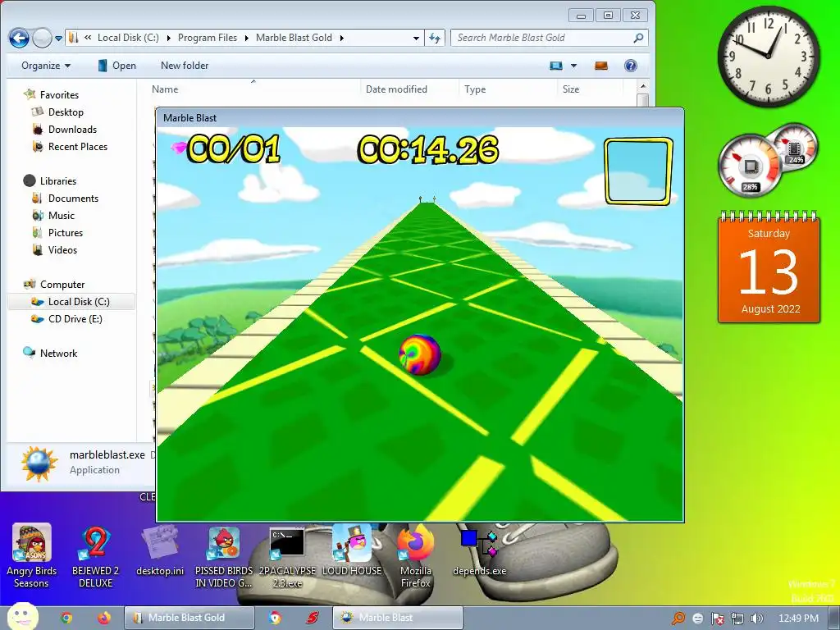This screenshot has height=630, width=840.
Task: Refresh the Marble Blast Gold folder
Action: click(435, 38)
